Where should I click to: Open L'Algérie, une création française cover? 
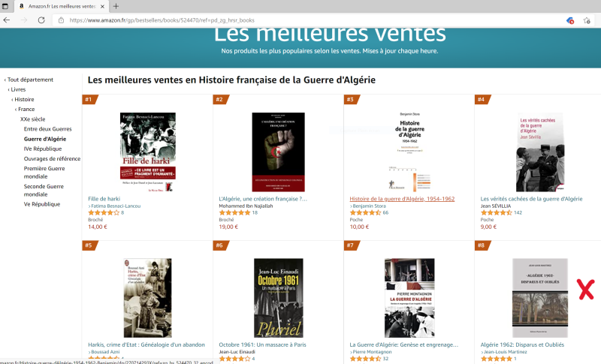(x=278, y=152)
